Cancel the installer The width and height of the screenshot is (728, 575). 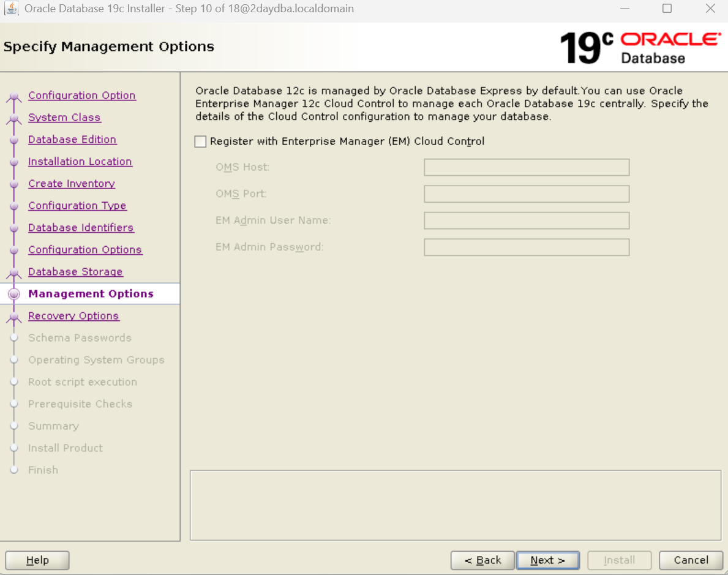coord(691,560)
